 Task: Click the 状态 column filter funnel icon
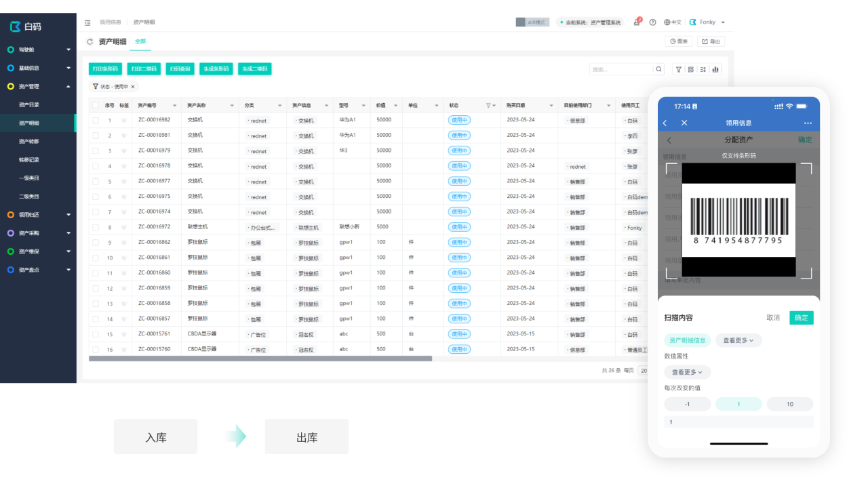click(488, 106)
